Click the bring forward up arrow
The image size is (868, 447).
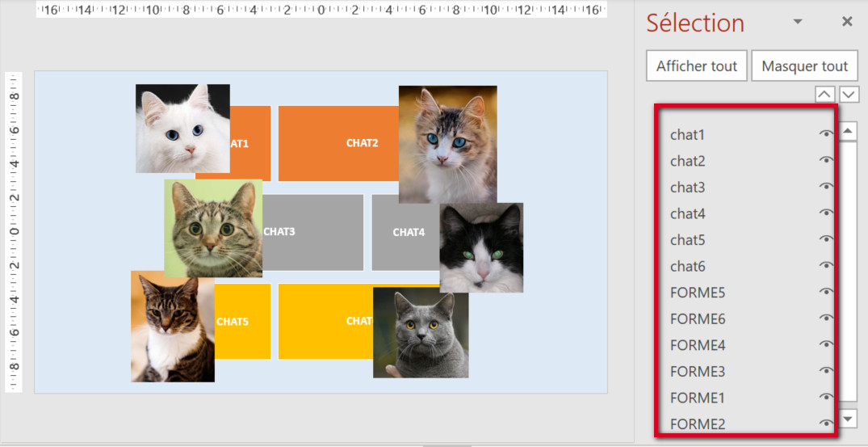pos(824,95)
